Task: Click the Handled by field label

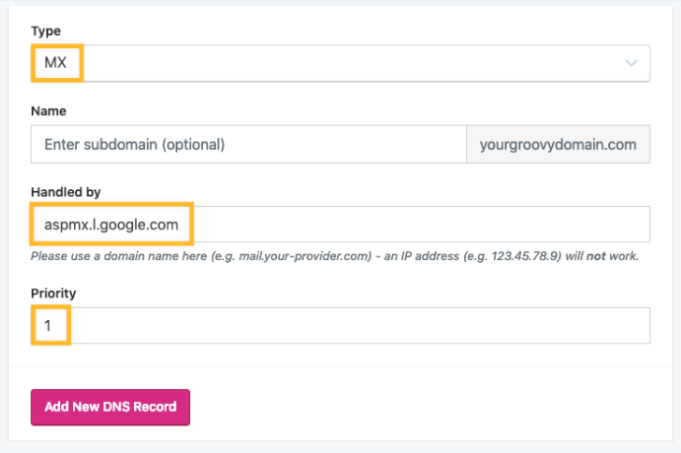Action: click(x=66, y=192)
